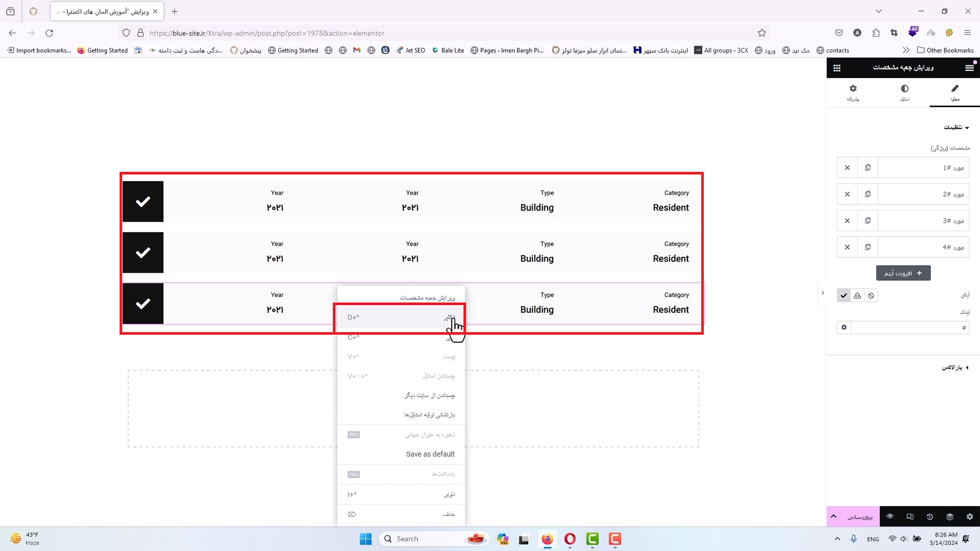Open a new browser tab
Viewport: 980px width, 551px height.
click(175, 11)
